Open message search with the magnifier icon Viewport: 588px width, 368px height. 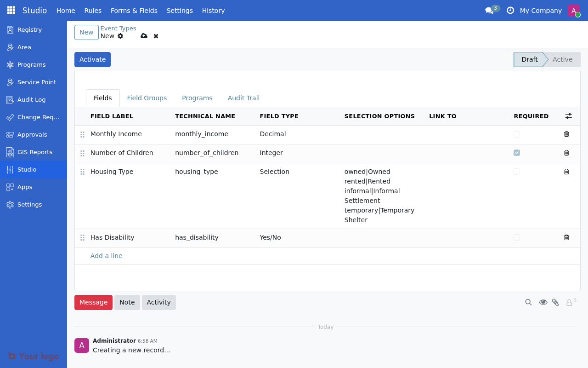(528, 302)
